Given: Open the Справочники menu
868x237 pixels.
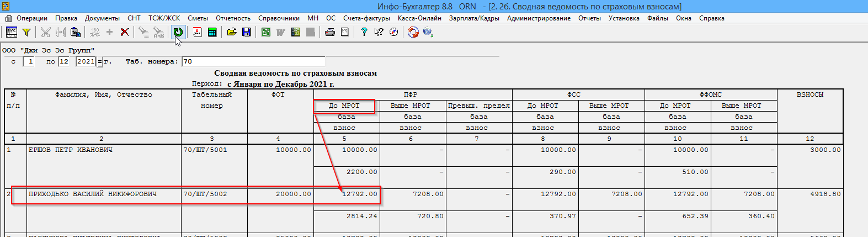Looking at the screenshot, I should tap(279, 18).
